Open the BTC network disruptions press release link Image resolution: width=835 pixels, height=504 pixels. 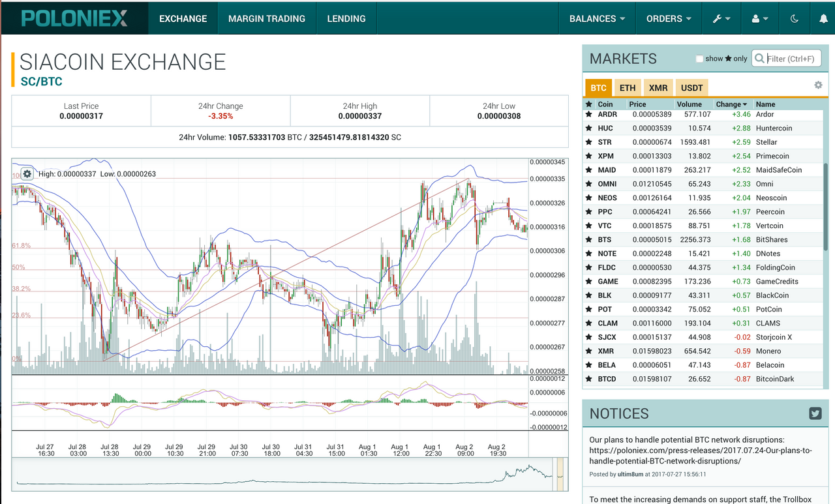point(701,455)
